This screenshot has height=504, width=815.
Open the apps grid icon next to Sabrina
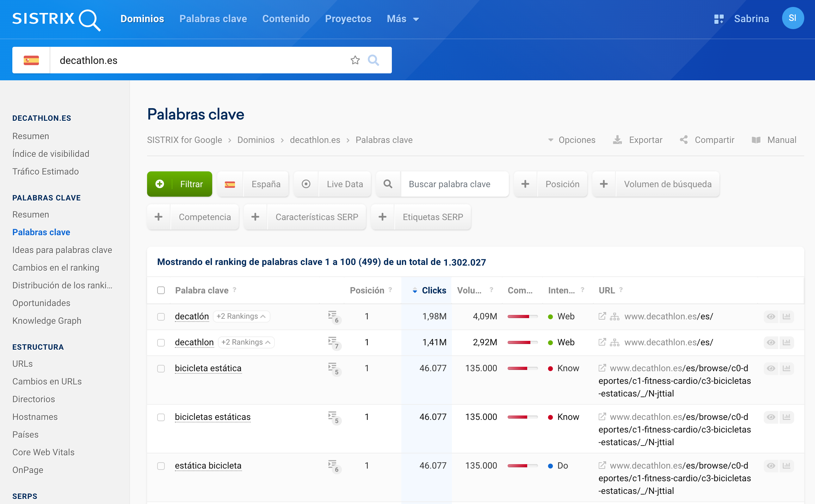719,19
